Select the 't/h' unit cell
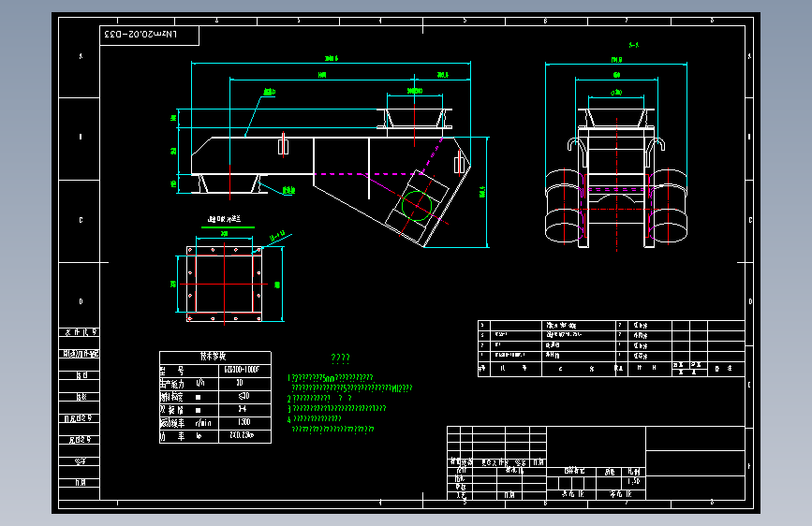This screenshot has height=526, width=812. pos(200,383)
